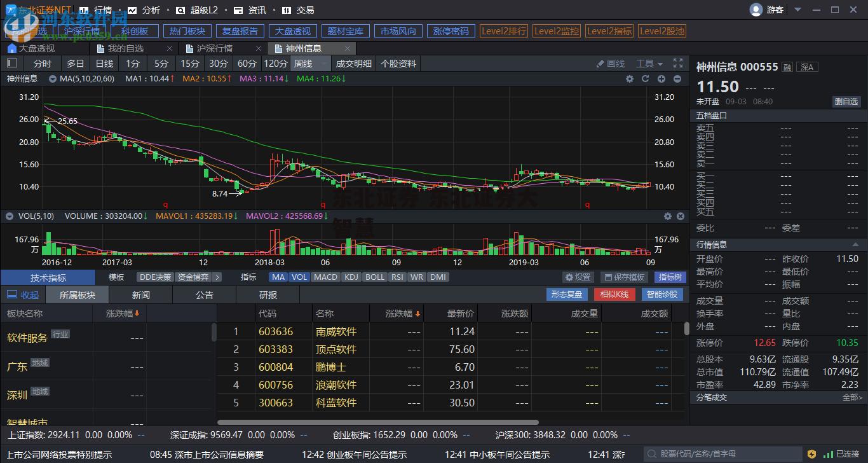Viewport: 868px width, 463px height.
Task: Switch to the 研报 tab
Action: click(268, 295)
